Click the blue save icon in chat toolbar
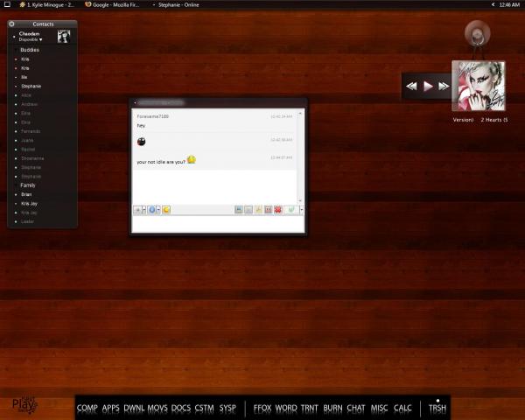The image size is (525, 420). click(x=239, y=210)
